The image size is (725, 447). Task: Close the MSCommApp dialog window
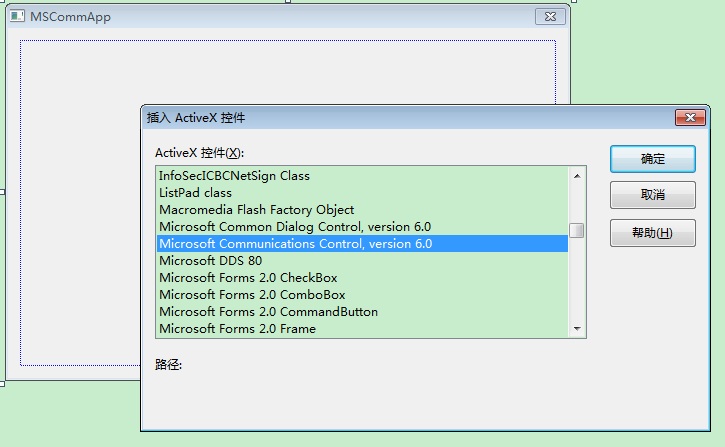click(x=550, y=17)
